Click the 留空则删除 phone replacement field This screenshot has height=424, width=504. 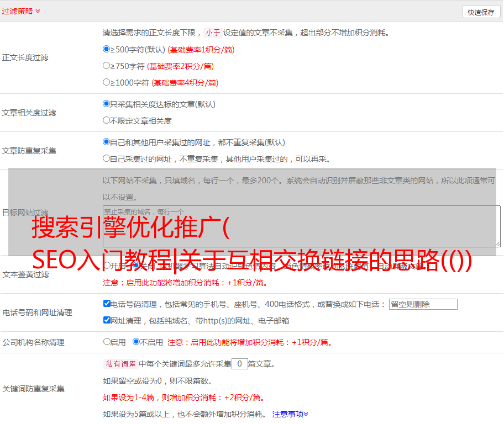coord(423,304)
